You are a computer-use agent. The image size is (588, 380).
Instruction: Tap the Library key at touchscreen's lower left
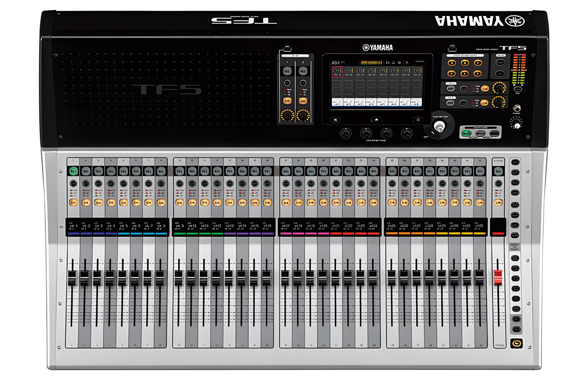335,120
